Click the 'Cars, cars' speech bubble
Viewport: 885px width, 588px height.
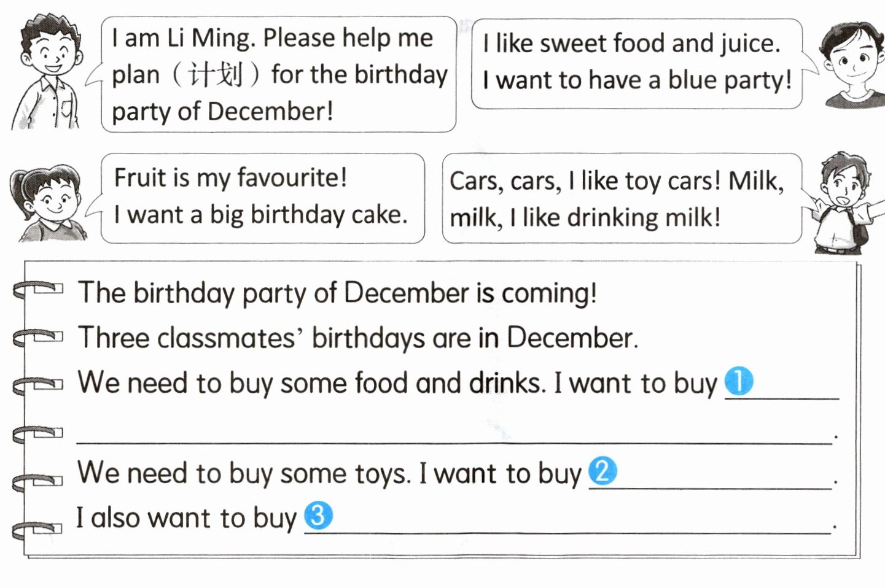pos(621,199)
